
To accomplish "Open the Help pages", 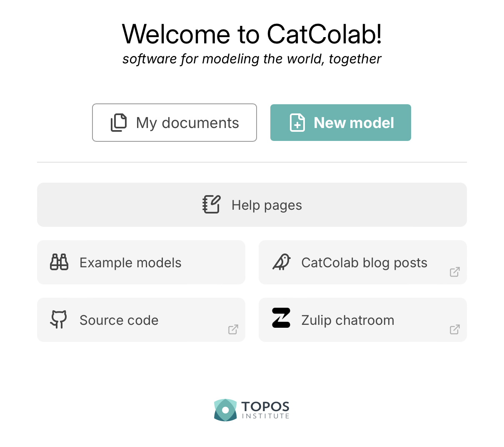I will pos(252,205).
